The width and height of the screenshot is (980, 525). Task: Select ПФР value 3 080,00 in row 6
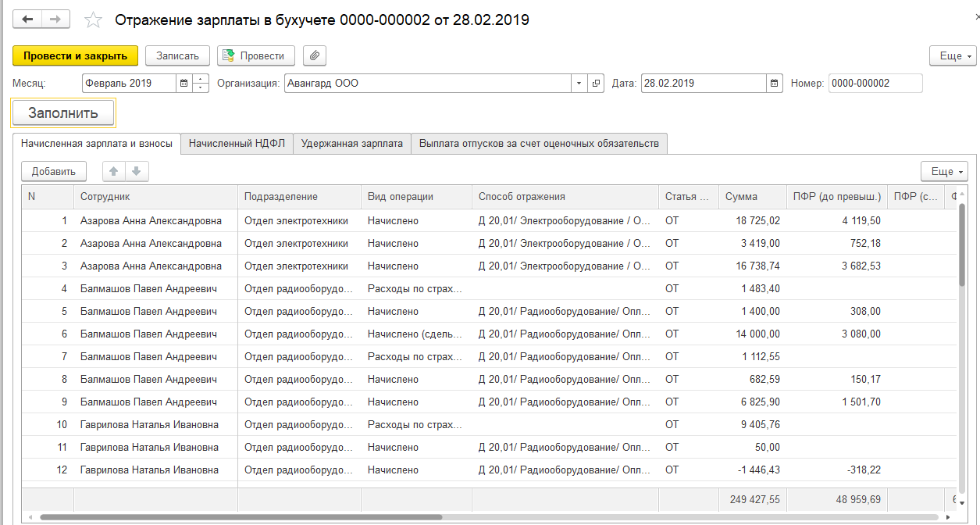861,334
